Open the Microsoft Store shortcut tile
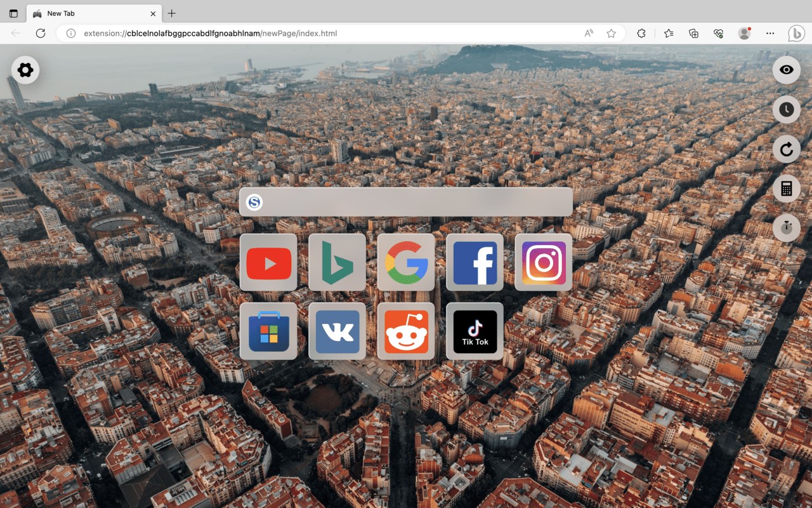The width and height of the screenshot is (812, 508). (x=268, y=331)
